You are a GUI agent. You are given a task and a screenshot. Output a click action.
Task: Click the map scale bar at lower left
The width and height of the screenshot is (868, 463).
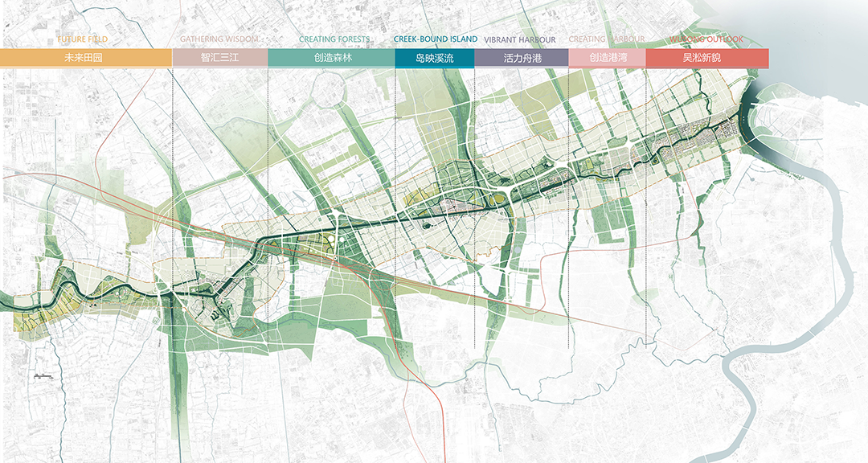tap(42, 376)
